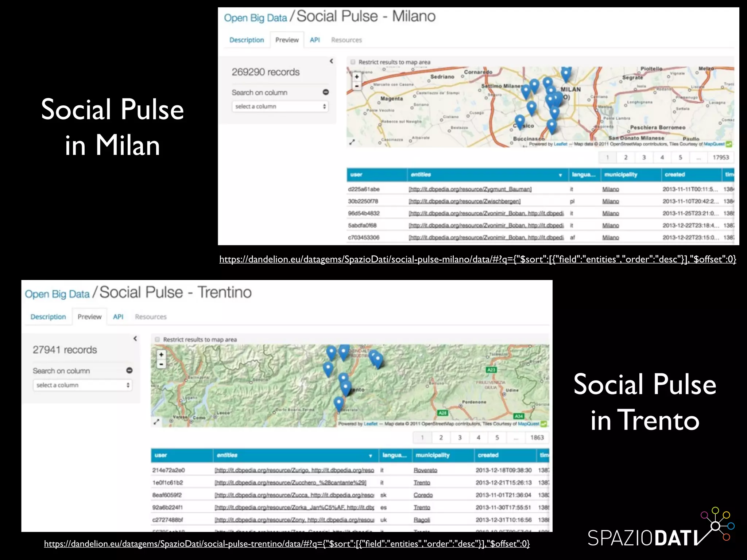Image resolution: width=747 pixels, height=560 pixels.
Task: Expand the Trentino map to fullscreen
Action: (156, 422)
